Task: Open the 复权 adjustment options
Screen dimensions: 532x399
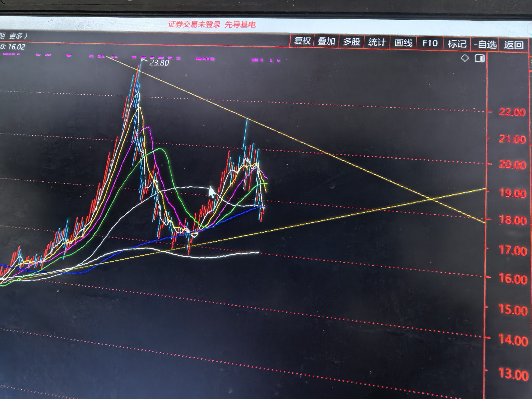Action: (302, 41)
